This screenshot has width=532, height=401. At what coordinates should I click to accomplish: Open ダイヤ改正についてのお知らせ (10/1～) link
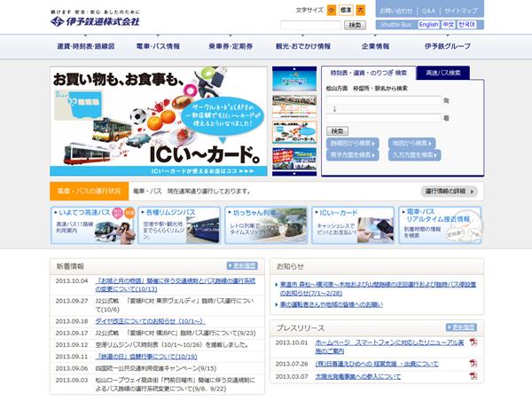150,321
